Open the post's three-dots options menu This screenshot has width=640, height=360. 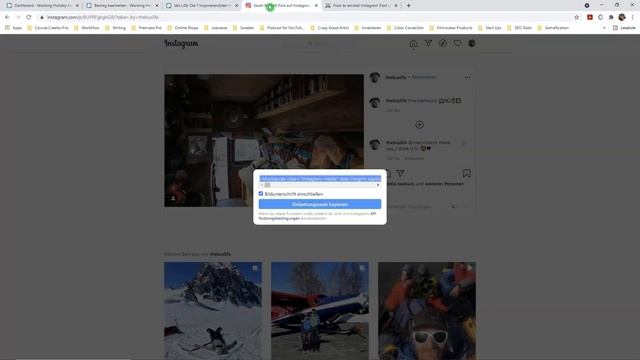tap(467, 77)
